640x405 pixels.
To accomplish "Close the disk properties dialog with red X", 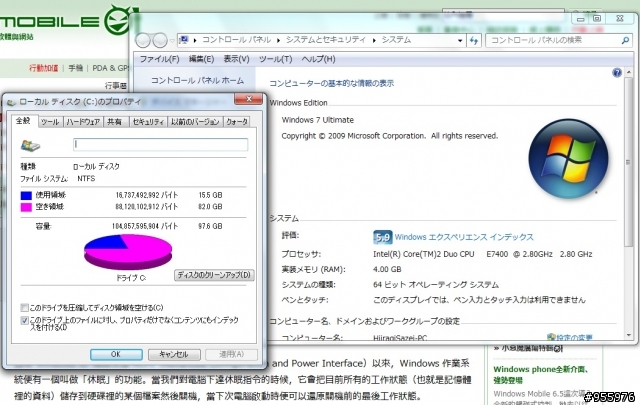I will [x=249, y=99].
